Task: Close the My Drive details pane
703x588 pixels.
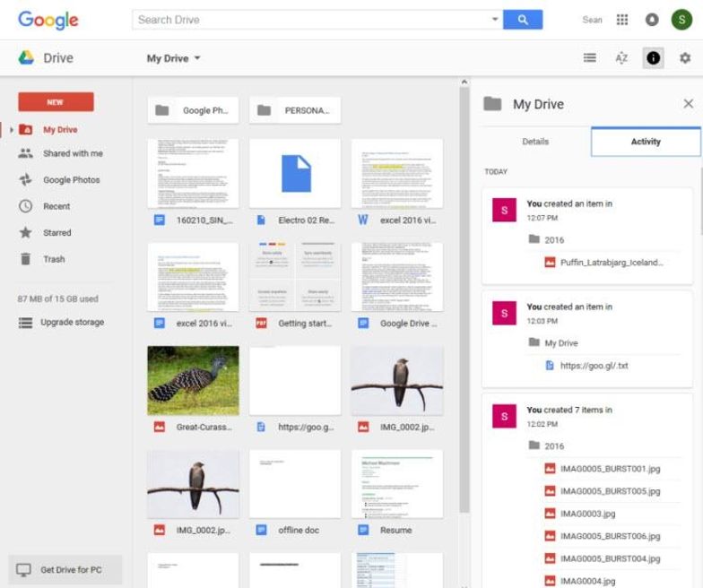Action: click(x=688, y=104)
